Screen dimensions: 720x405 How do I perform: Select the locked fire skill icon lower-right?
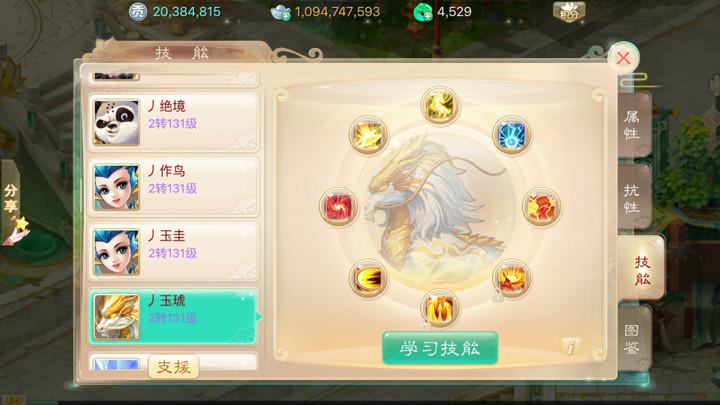(511, 279)
